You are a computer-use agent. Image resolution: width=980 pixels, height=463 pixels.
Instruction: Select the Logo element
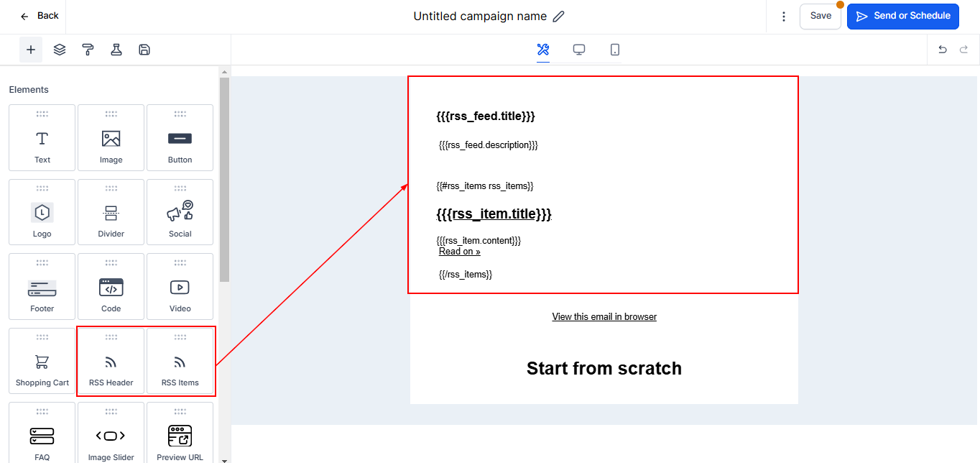42,212
